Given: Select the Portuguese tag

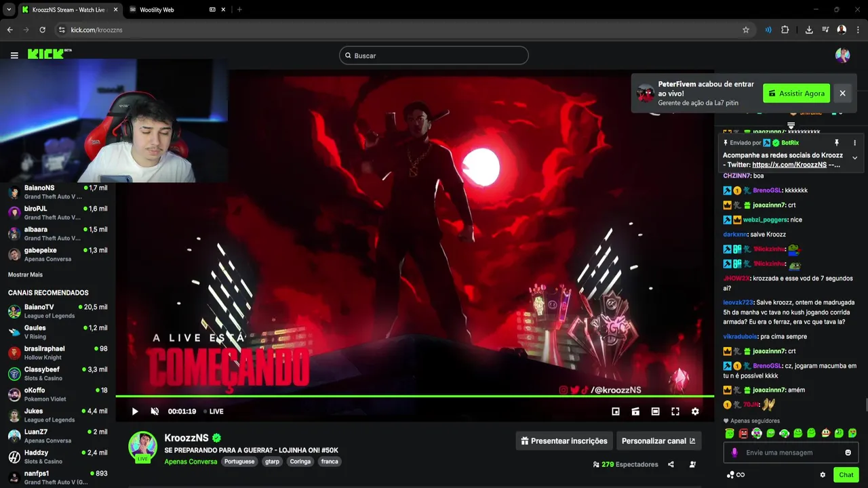Looking at the screenshot, I should (239, 462).
